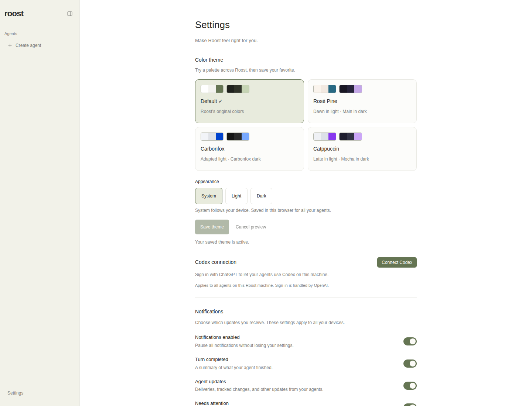Viewport: 532px width, 406px height.
Task: Select the Default theme card
Action: 249,101
